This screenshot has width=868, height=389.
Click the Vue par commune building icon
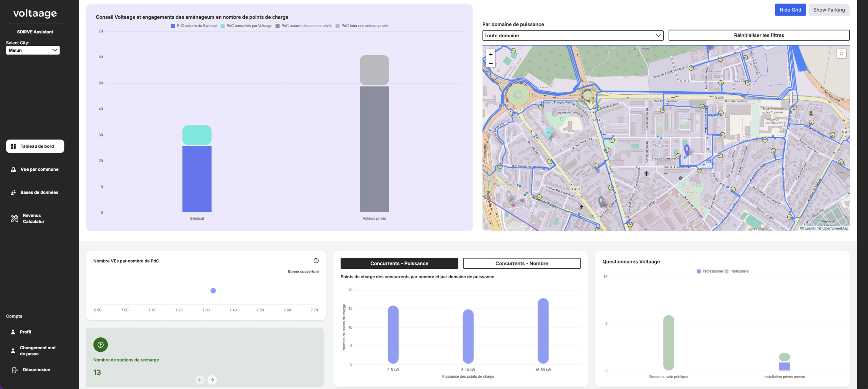click(x=14, y=169)
